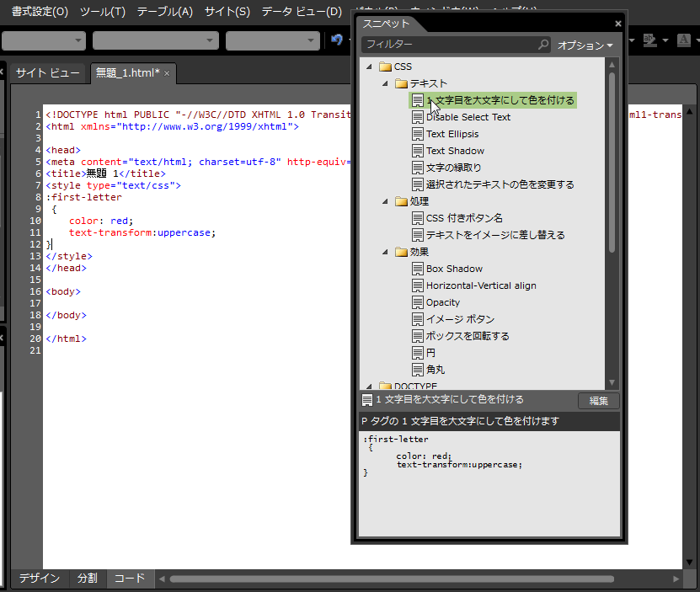700x592 pixels.
Task: Select the Box Shadow snippet icon
Action: click(x=417, y=269)
